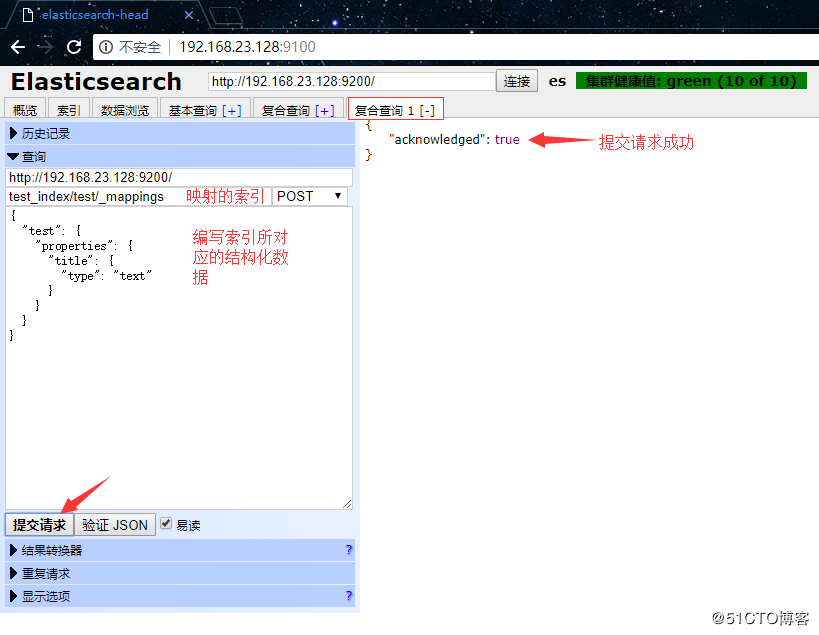Expand the 显示选项 section

(x=180, y=596)
